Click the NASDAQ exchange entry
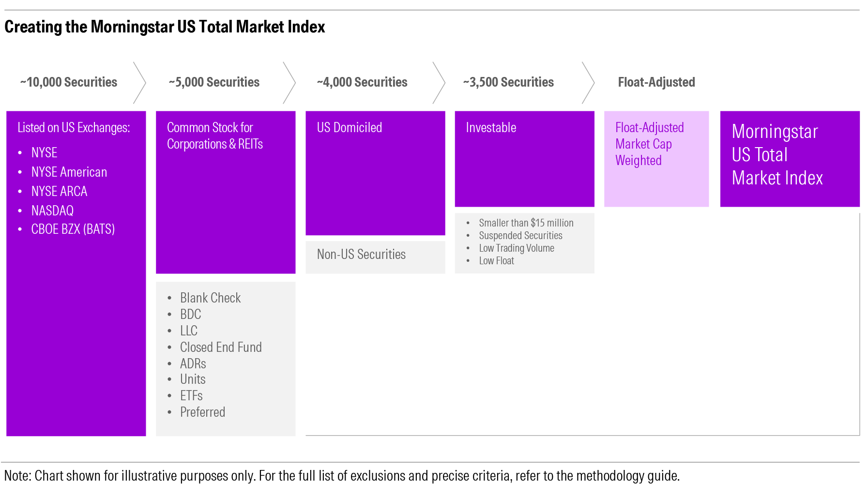 [52, 211]
